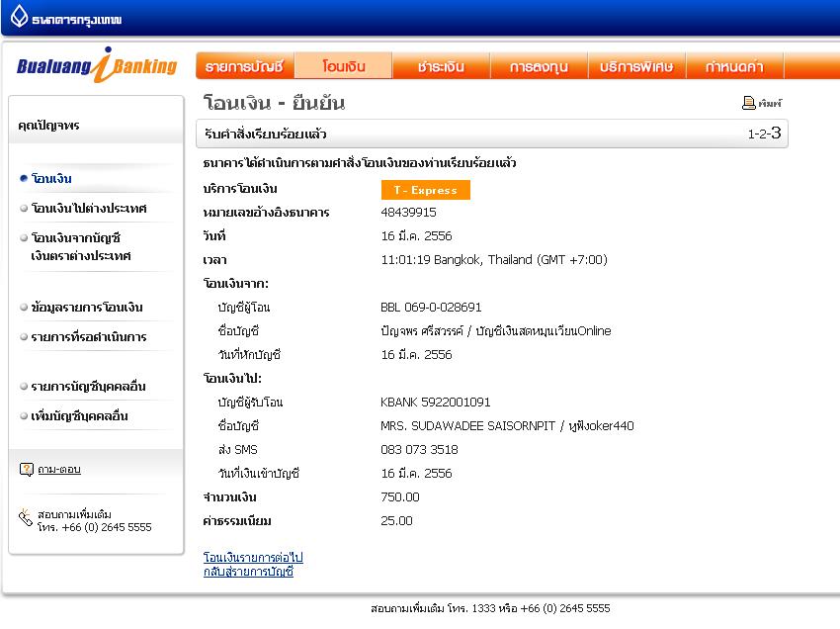This screenshot has height=629, width=840.
Task: Select the โอนเงิน tab in top menu
Action: [x=343, y=66]
